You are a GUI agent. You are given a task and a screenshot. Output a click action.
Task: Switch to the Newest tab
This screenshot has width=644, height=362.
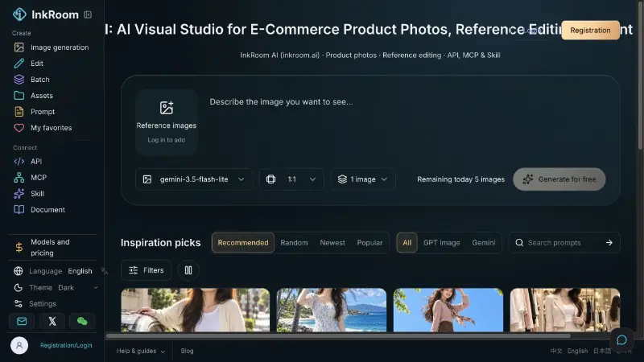pyautogui.click(x=332, y=243)
